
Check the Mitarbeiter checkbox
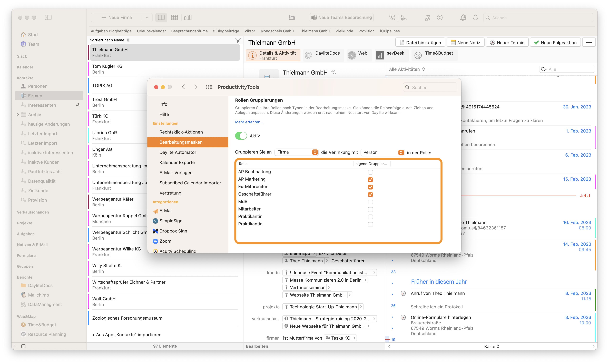(x=370, y=209)
